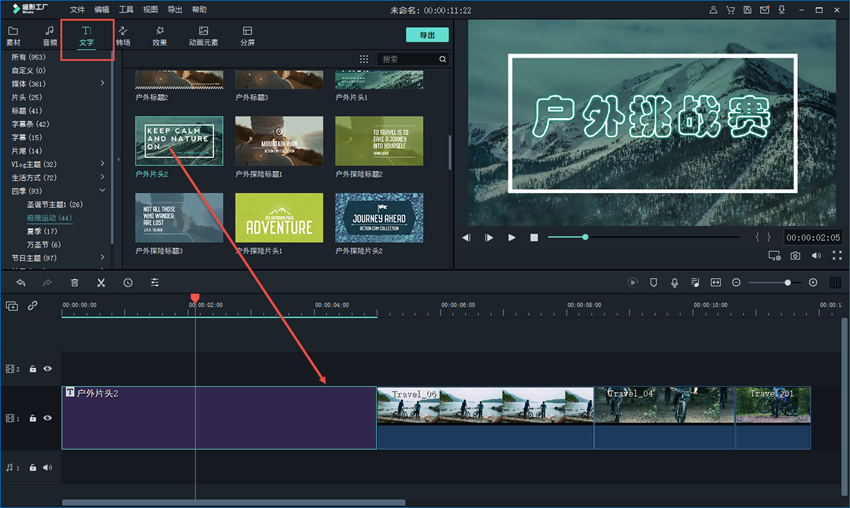Screen dimensions: 850x508
Task: Stop the preview playback
Action: click(534, 237)
